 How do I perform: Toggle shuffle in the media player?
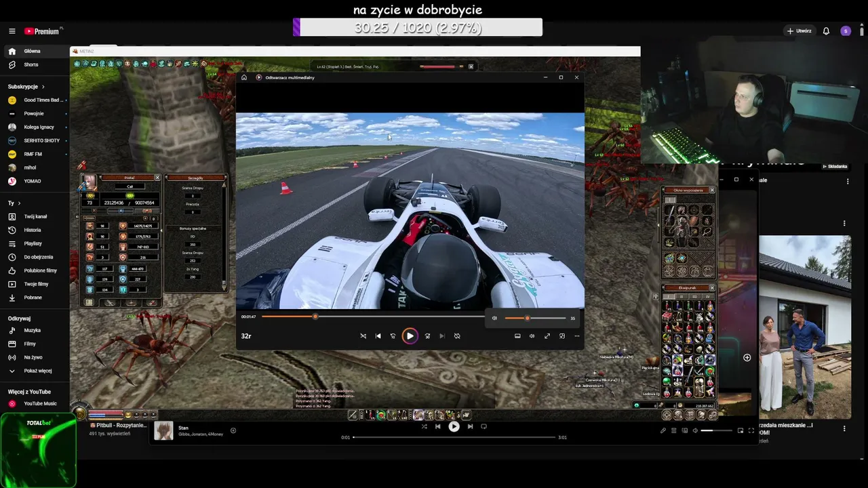point(363,335)
